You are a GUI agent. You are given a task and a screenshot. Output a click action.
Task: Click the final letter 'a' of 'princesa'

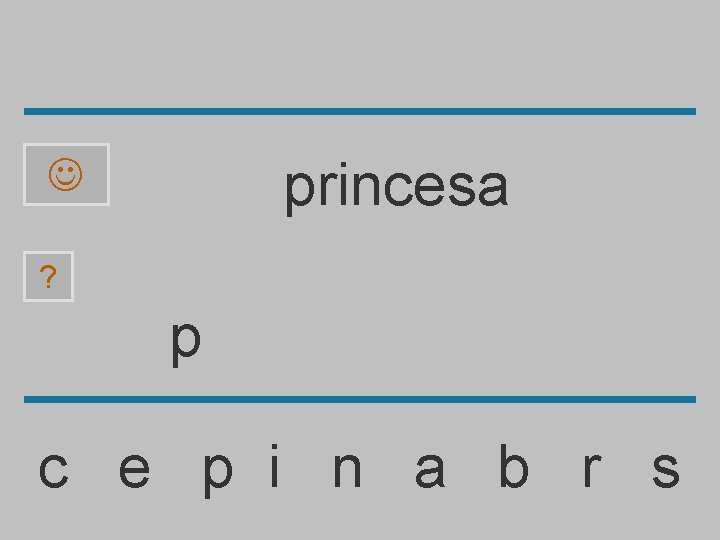493,188
